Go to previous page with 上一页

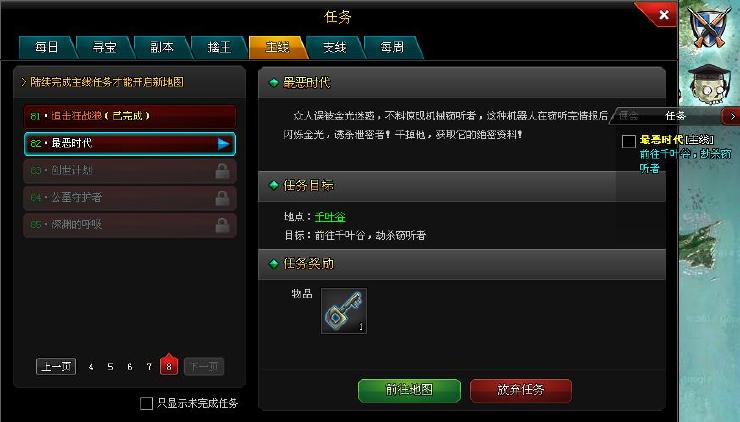point(56,366)
